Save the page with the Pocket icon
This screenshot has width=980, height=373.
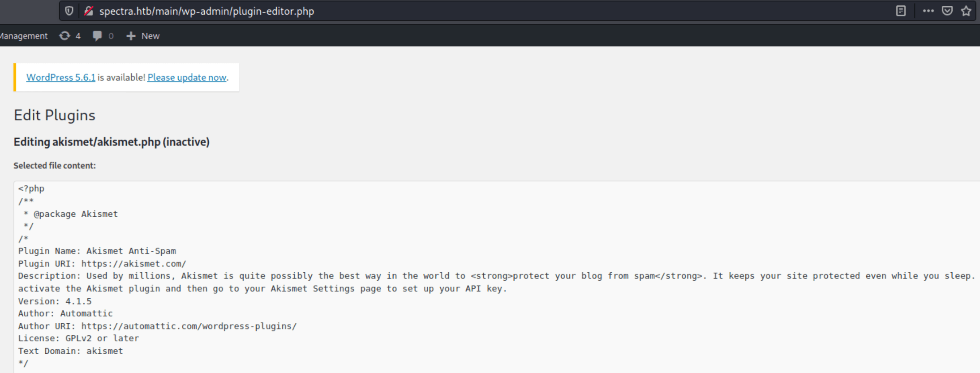[947, 11]
